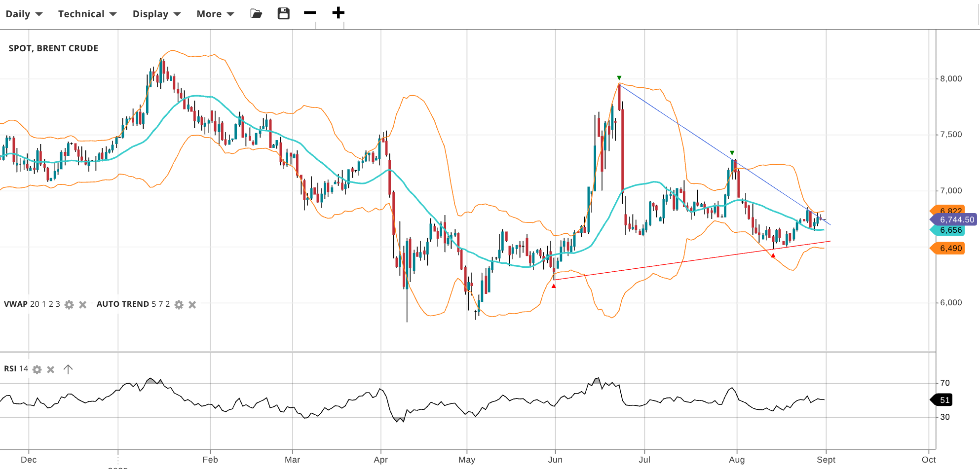Click the 6,744.50 current price label
Screen dimensions: 980x469
(x=956, y=220)
